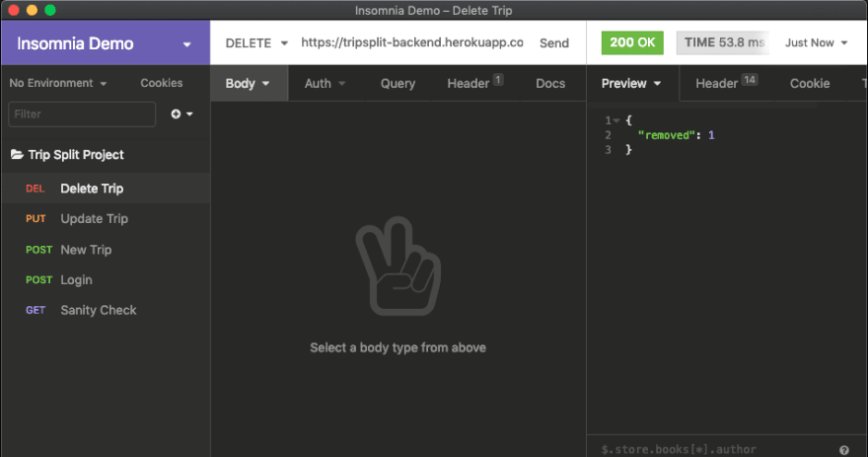Select the Update Trip request
The width and height of the screenshot is (868, 457).
(106, 219)
